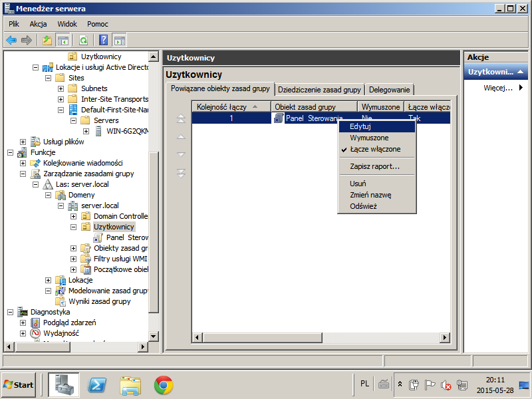Toggle Wymuszone in the context menu
This screenshot has height=399, width=532.
tap(376, 138)
